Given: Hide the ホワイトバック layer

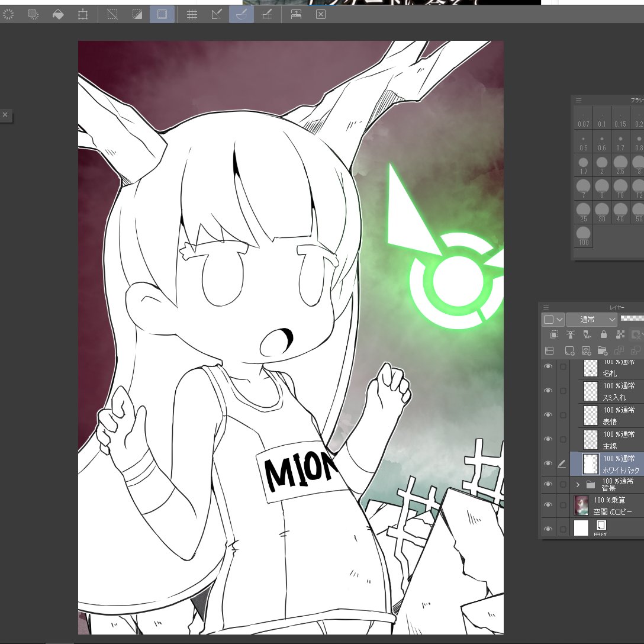Looking at the screenshot, I should point(548,463).
